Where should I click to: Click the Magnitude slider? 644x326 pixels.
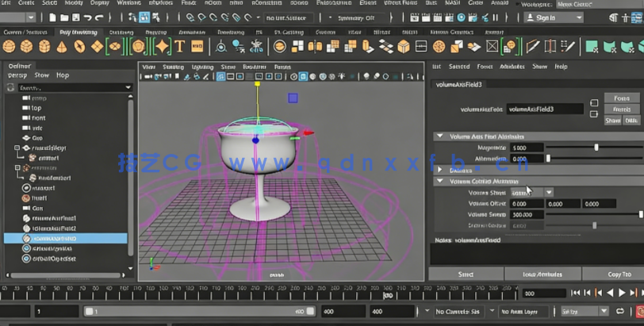596,148
